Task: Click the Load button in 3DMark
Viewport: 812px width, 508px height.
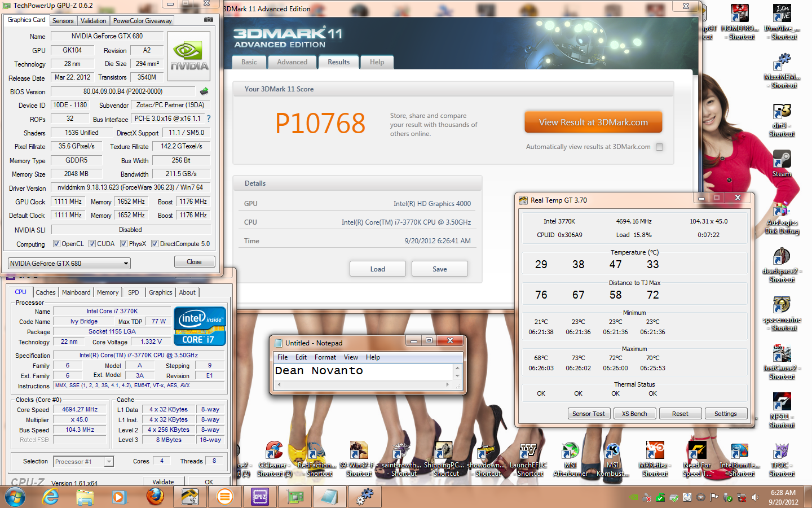Action: (378, 269)
